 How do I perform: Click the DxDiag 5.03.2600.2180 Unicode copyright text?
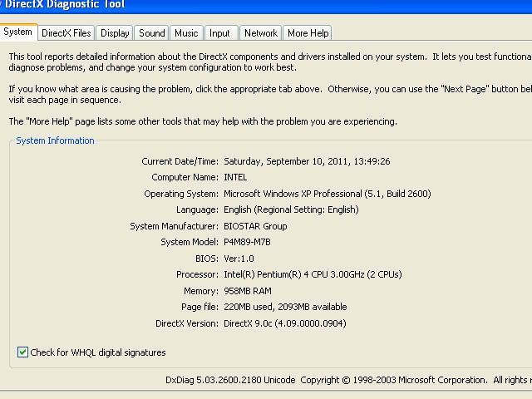click(348, 380)
